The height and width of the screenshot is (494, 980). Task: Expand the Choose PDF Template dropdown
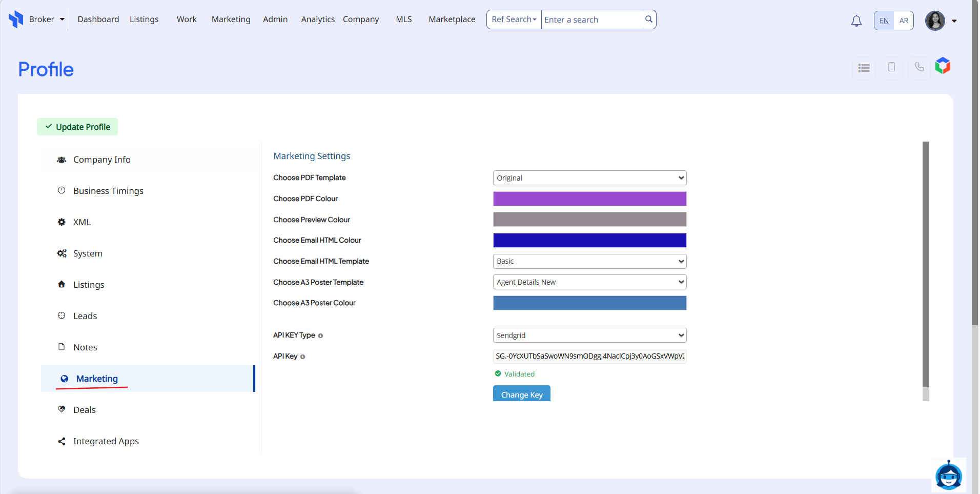pos(589,178)
